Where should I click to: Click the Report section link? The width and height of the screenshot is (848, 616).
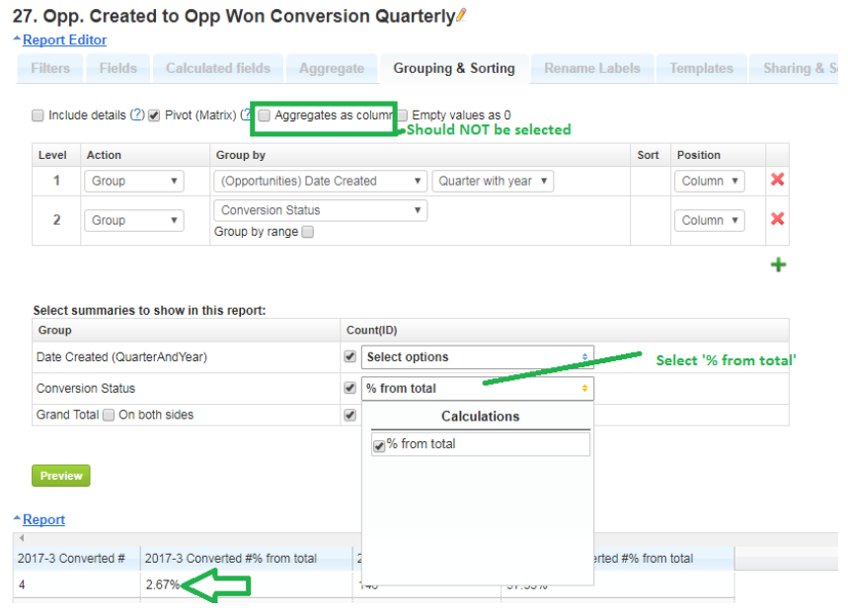pyautogui.click(x=43, y=519)
